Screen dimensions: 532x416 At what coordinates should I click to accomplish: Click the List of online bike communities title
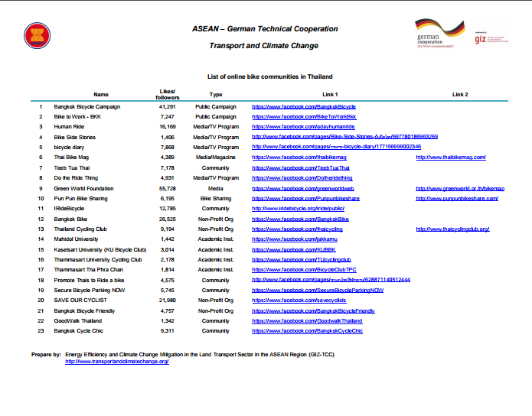[x=270, y=76]
